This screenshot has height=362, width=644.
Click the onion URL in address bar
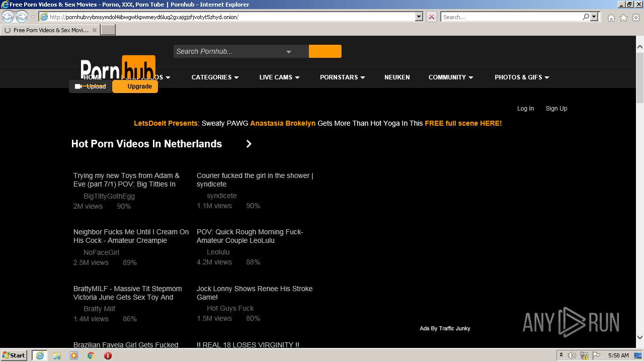pyautogui.click(x=144, y=17)
